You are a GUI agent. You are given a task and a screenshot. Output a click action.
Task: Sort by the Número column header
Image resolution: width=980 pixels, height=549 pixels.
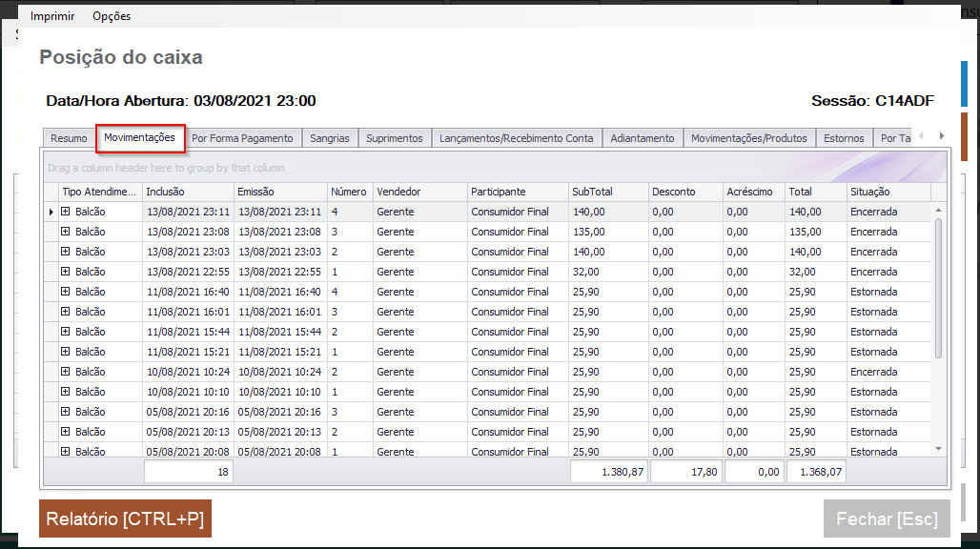pos(350,192)
